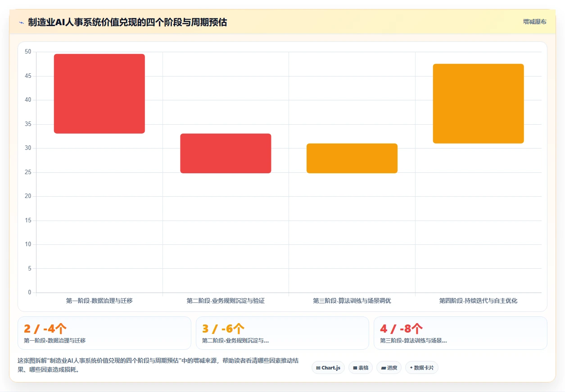
Task: Click the lightning icon beside the chart title
Action: (21, 22)
